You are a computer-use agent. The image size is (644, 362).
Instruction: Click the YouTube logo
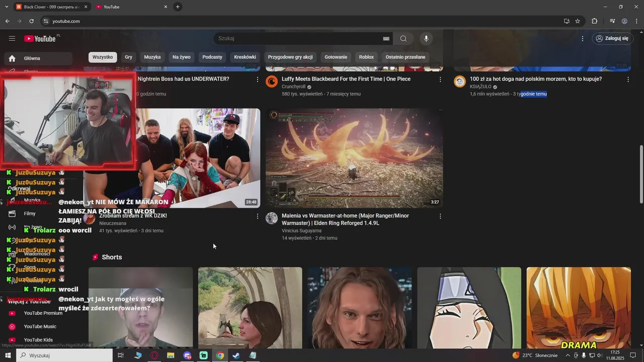coord(40,39)
